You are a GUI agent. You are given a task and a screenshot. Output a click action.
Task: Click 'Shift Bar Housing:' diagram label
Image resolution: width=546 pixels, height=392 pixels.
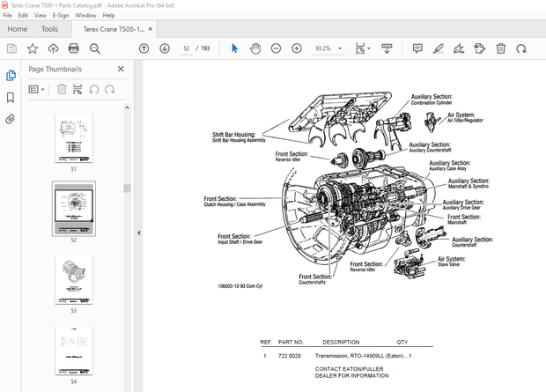coord(233,135)
